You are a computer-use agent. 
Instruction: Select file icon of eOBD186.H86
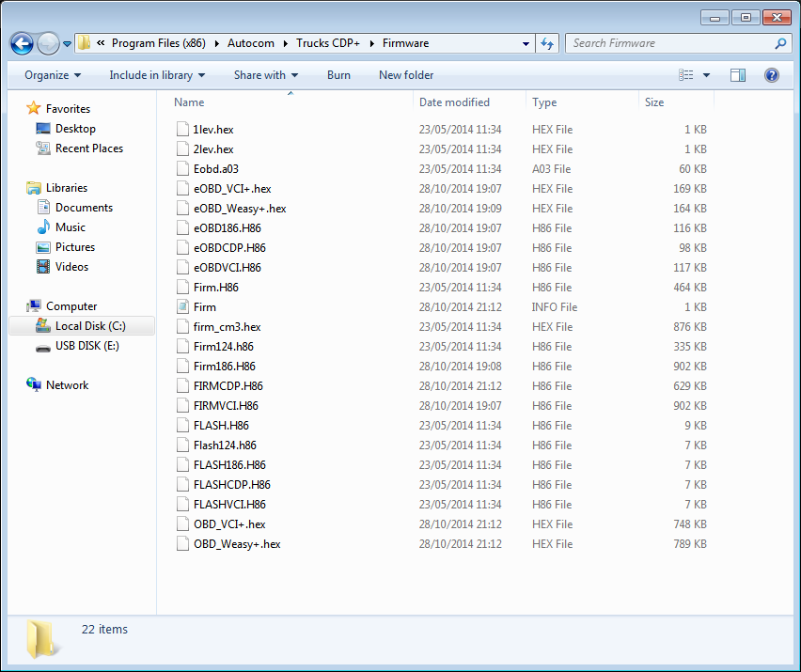[x=182, y=228]
